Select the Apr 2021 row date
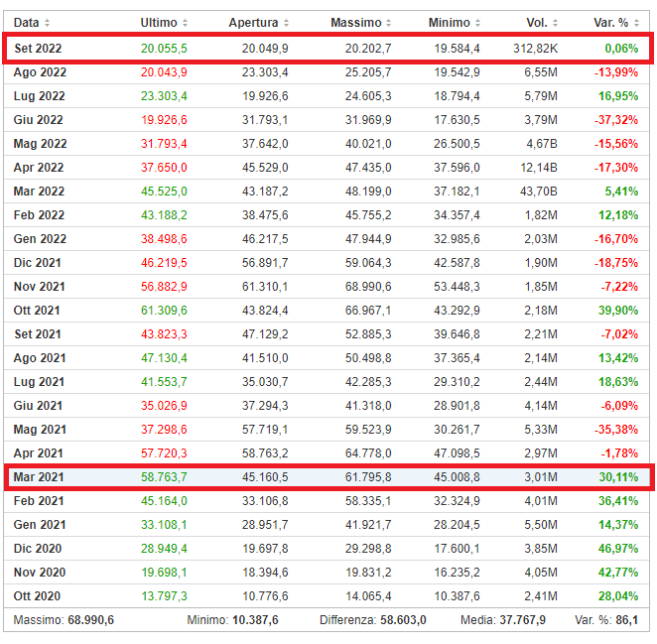657x644 pixels. [x=38, y=453]
